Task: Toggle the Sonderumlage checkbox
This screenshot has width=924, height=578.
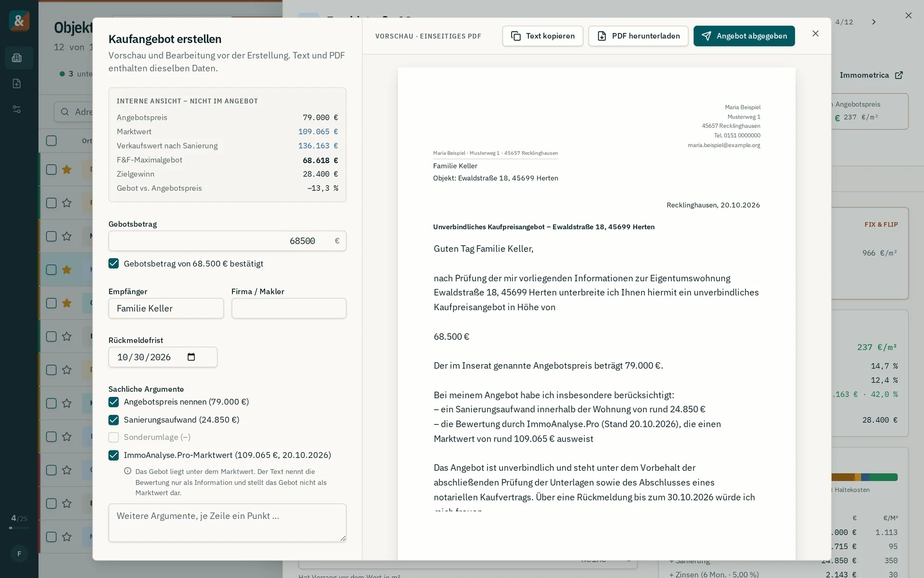Action: 114,437
